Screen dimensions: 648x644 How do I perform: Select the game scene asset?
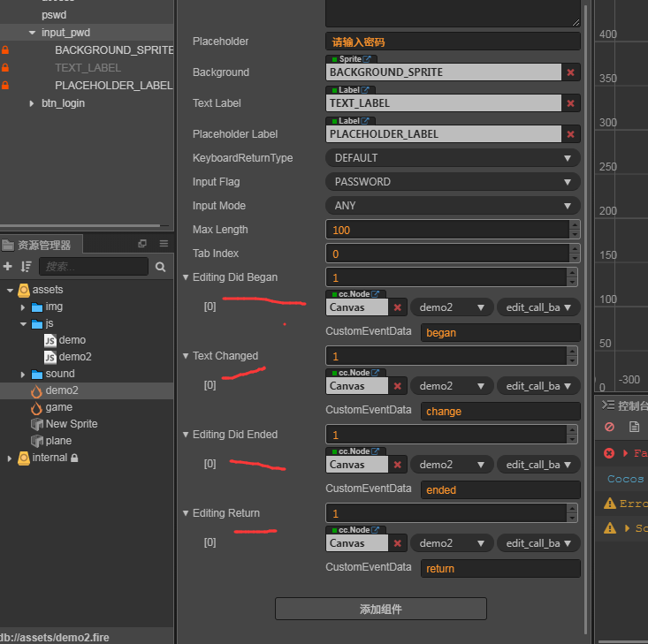point(58,407)
